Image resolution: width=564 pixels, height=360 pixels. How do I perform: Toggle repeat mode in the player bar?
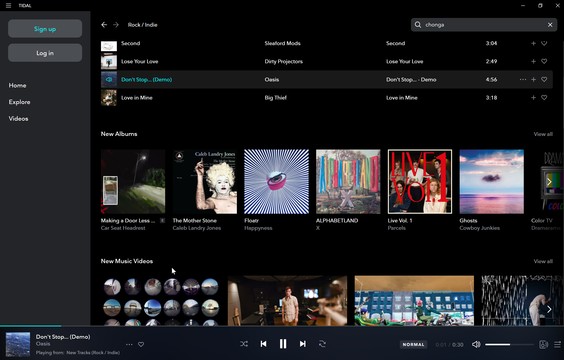coord(322,344)
